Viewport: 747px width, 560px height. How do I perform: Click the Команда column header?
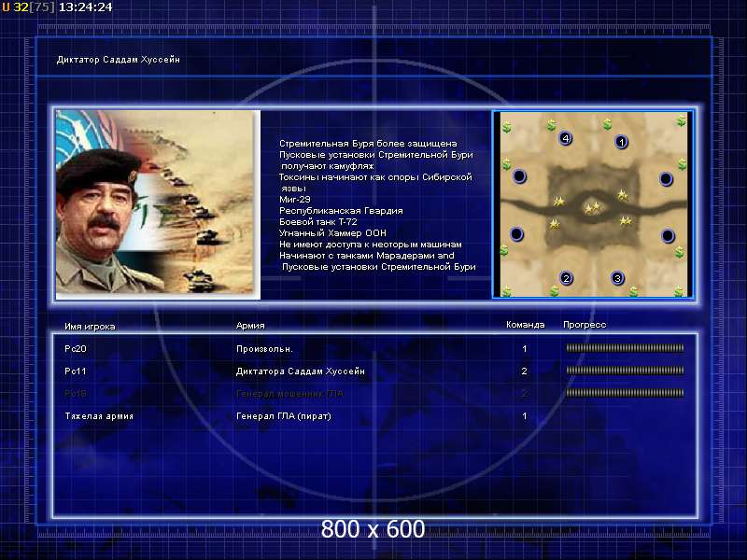coord(525,325)
